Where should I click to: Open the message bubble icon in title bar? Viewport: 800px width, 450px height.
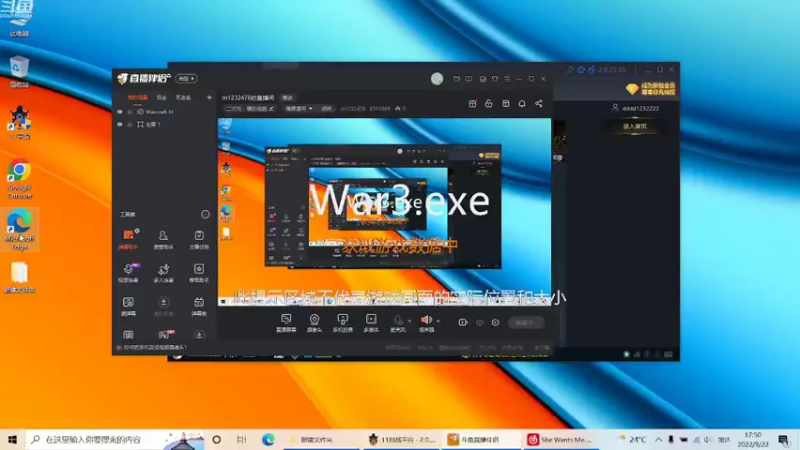tap(469, 79)
